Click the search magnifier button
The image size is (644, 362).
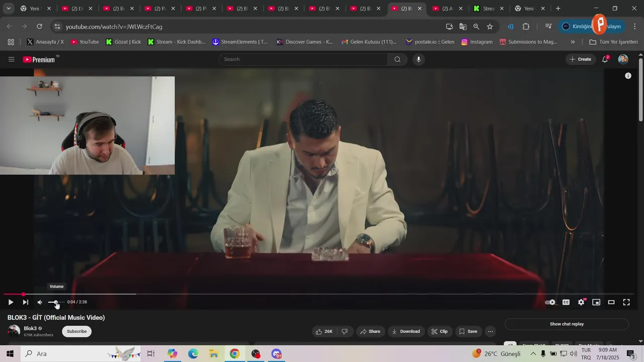pyautogui.click(x=397, y=59)
